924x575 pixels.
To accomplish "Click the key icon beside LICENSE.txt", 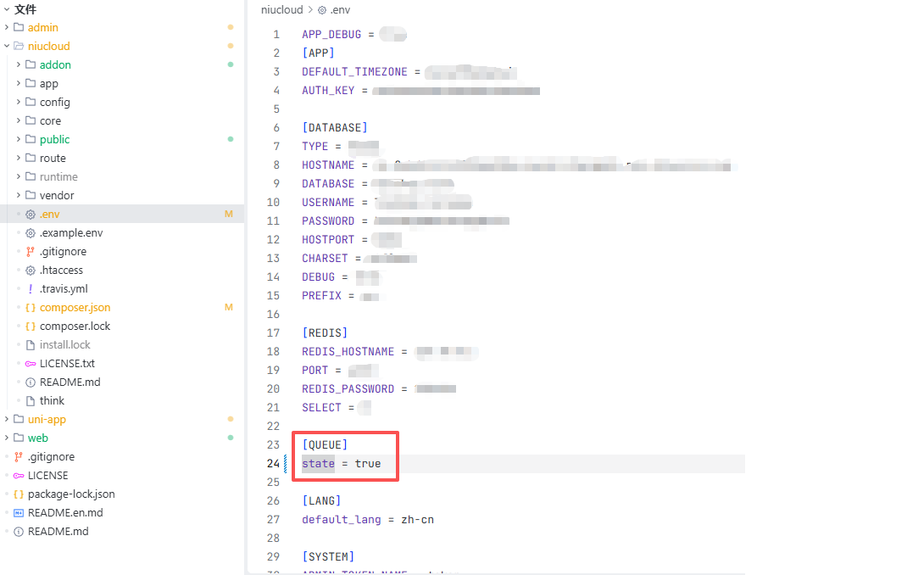I will click(x=31, y=364).
